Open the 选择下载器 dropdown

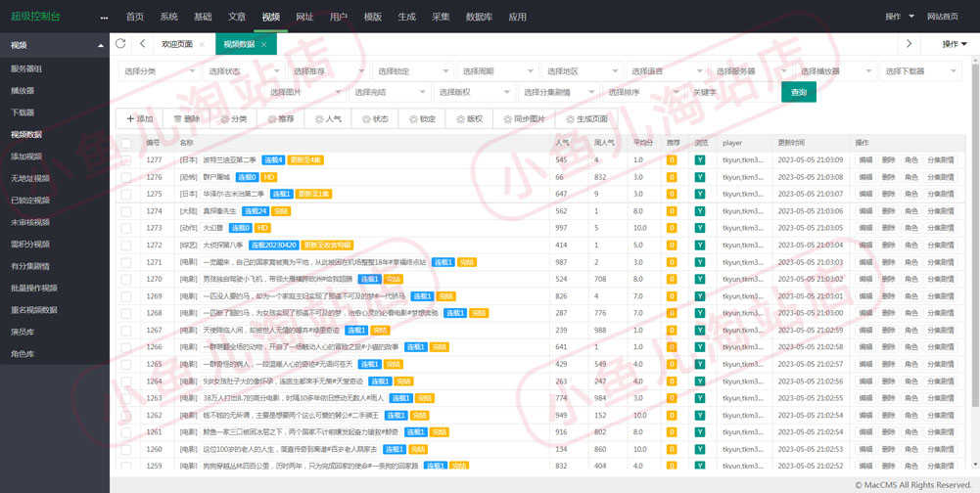click(920, 71)
